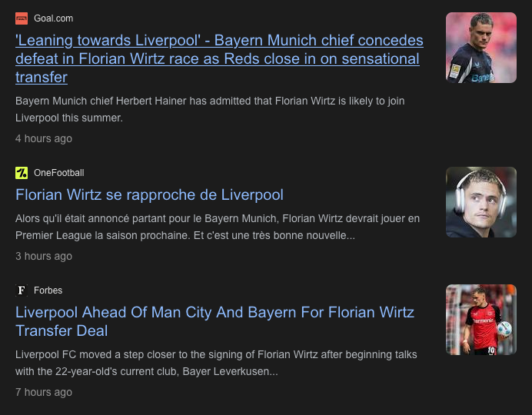
Task: Open thumbnail of player in red kit
Action: (481, 320)
